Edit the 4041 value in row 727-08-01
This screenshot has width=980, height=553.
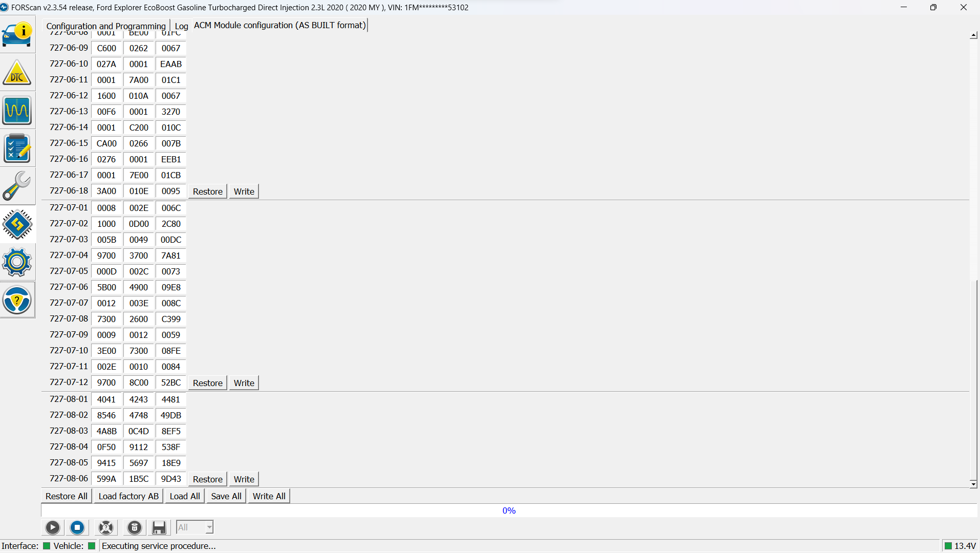106,399
